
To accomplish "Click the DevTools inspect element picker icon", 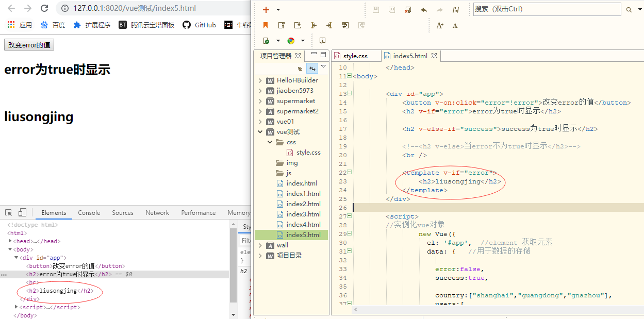I will pos(9,212).
